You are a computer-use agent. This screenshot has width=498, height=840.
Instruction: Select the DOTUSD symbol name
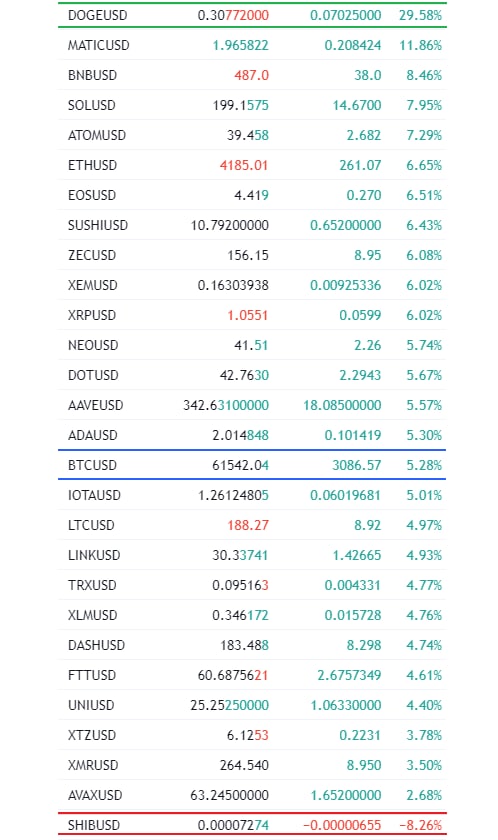pyautogui.click(x=93, y=375)
